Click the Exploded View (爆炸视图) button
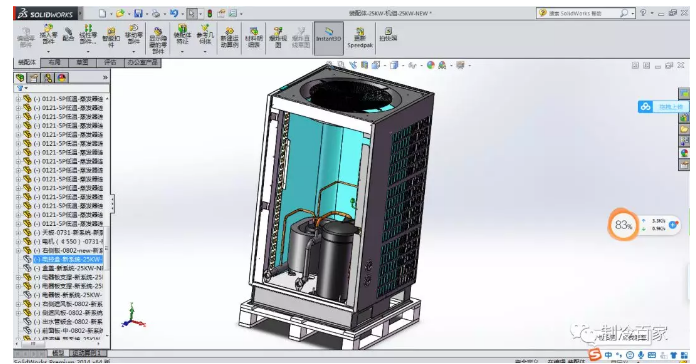696x364 pixels. pyautogui.click(x=278, y=37)
